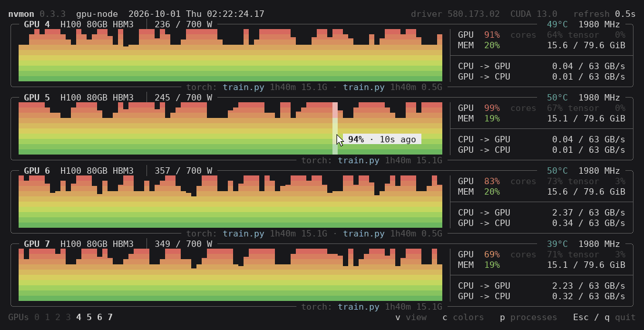Click GPU 6 utilization value 83%
The height and width of the screenshot is (330, 644).
coord(492,181)
